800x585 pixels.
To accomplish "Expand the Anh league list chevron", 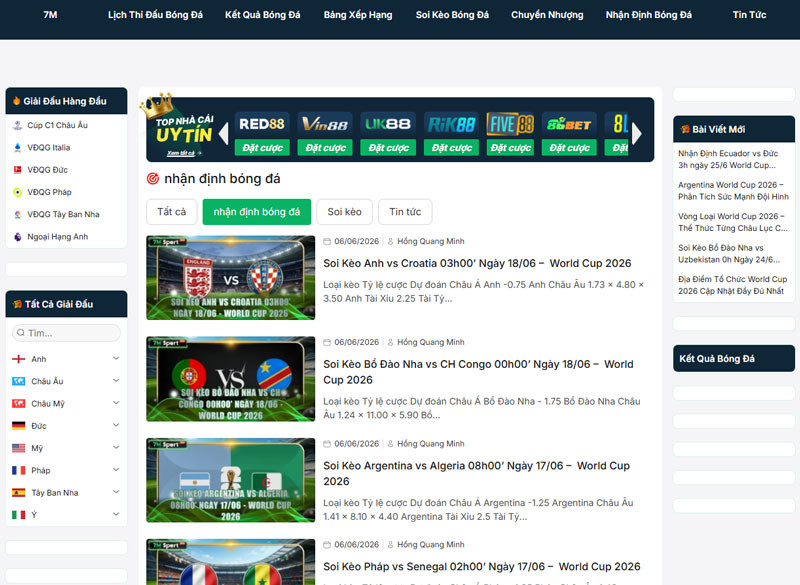I will click(116, 359).
